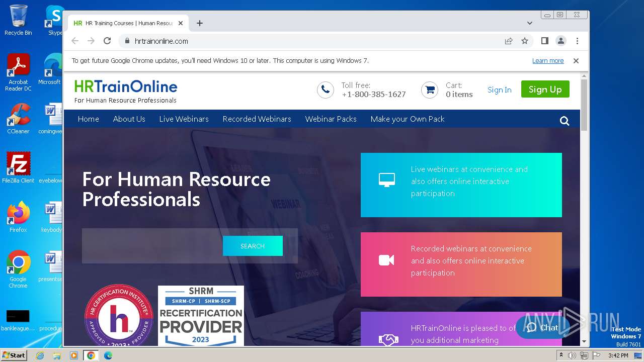Click the Chrome back arrow button

click(x=75, y=41)
